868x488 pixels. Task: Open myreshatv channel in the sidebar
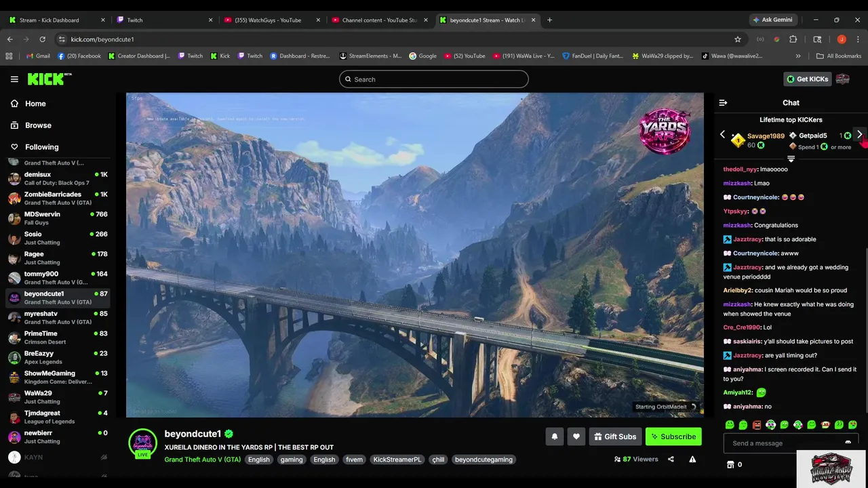point(57,318)
